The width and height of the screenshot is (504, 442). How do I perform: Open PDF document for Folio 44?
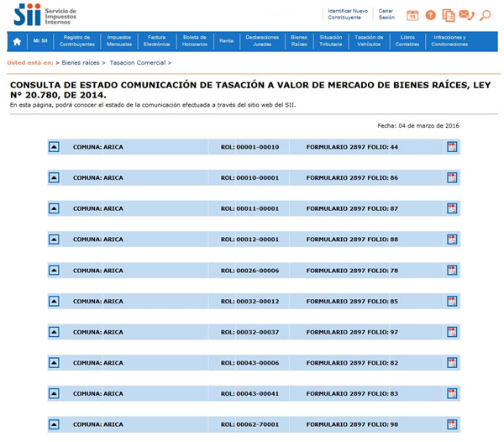452,147
